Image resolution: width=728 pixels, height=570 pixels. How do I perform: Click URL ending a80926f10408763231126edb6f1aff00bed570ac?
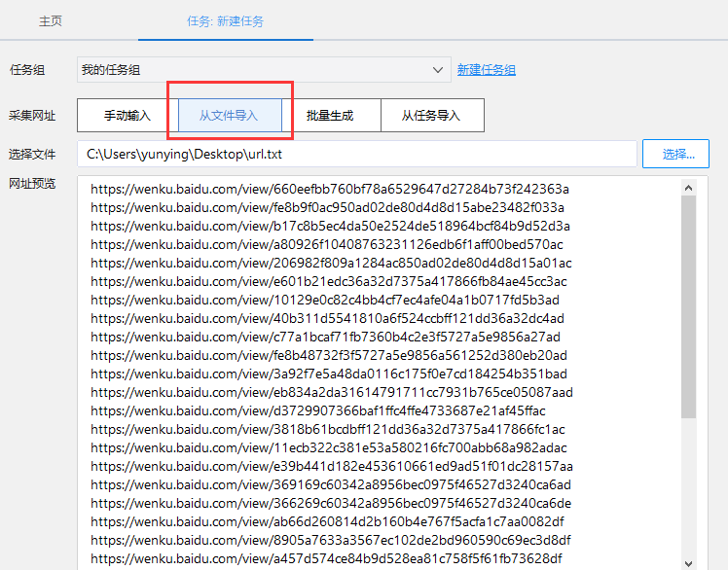pos(326,244)
